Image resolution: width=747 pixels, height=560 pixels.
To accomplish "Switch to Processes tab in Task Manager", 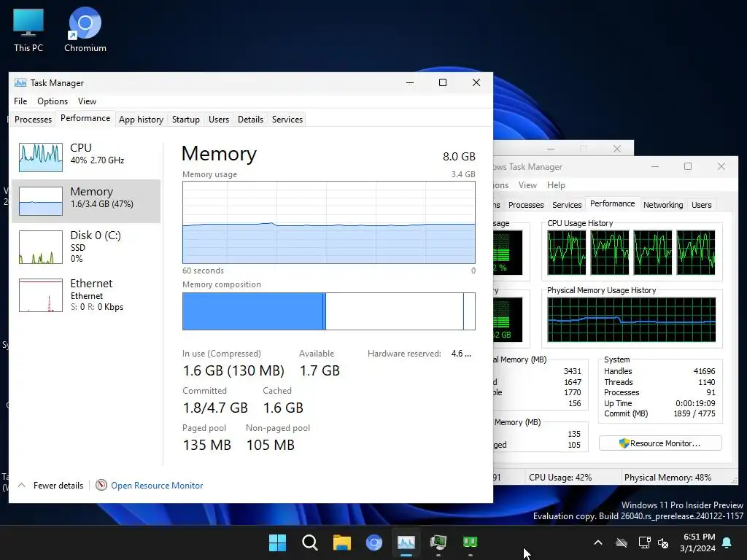I will coord(33,120).
